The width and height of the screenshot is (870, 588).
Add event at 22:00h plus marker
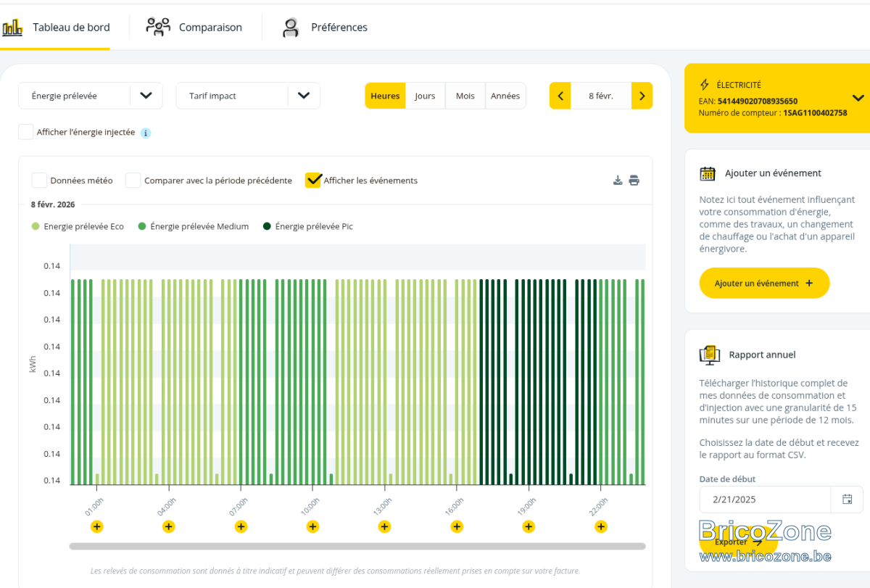600,526
